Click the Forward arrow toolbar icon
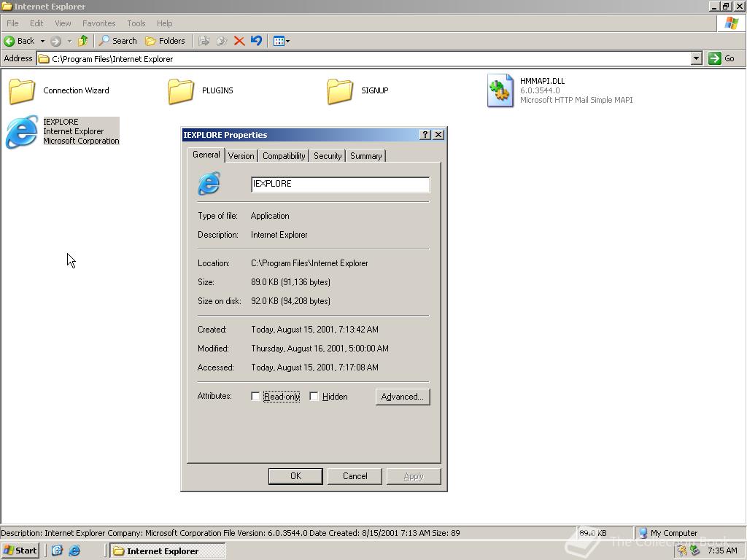The width and height of the screenshot is (747, 560). [55, 41]
